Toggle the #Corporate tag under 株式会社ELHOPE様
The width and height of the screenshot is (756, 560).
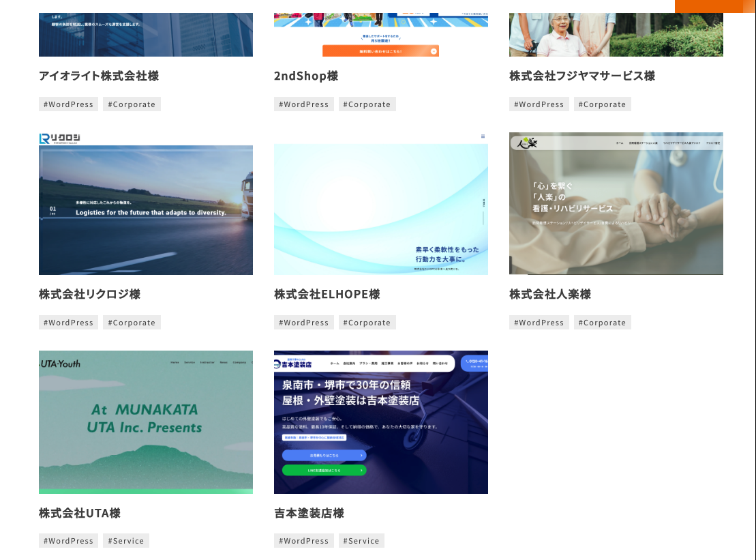coord(367,322)
